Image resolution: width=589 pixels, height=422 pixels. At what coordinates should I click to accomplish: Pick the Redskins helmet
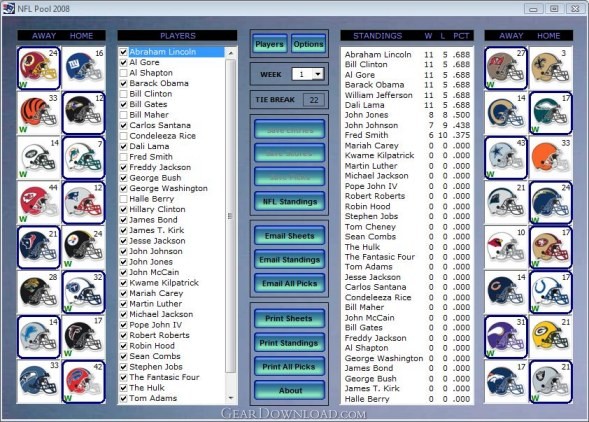38,68
